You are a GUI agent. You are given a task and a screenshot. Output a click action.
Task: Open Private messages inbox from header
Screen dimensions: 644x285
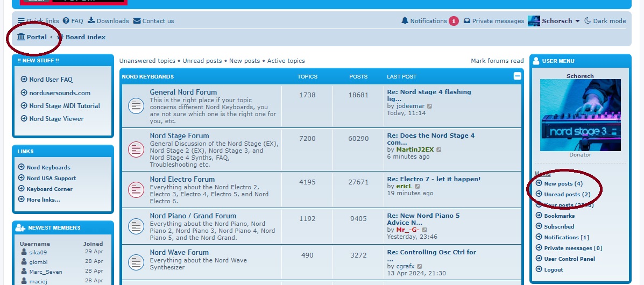click(494, 21)
